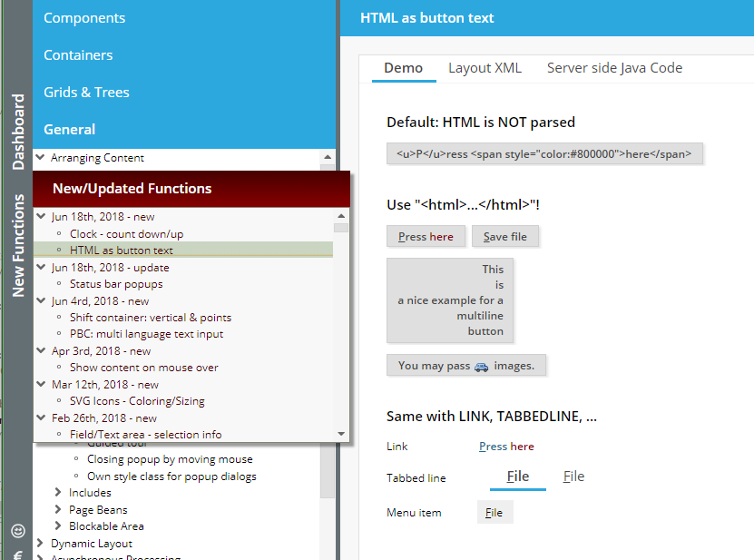Click popup list scroll-up arrow
754x560 pixels.
(x=341, y=216)
